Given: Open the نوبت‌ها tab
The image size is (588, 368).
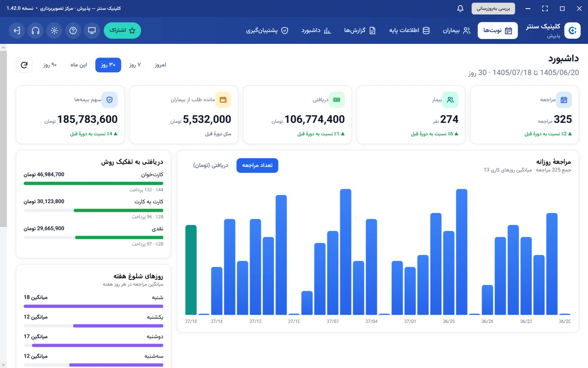Looking at the screenshot, I should (498, 30).
